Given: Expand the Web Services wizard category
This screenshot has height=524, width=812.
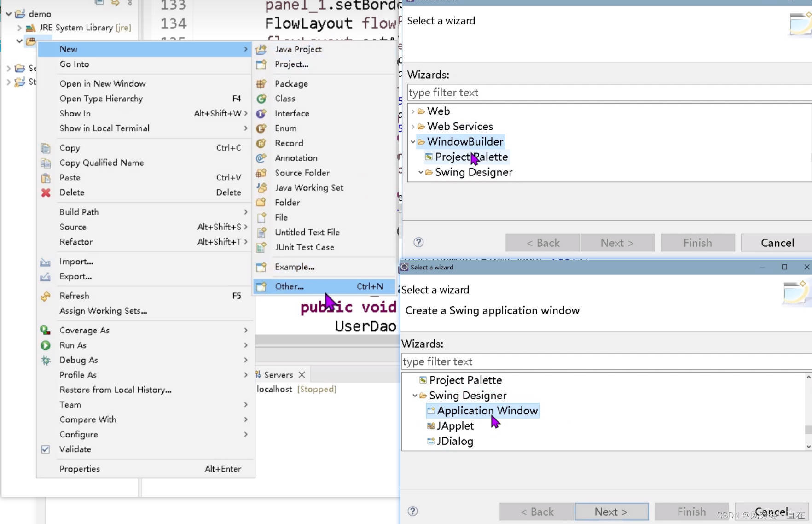Looking at the screenshot, I should coord(413,127).
